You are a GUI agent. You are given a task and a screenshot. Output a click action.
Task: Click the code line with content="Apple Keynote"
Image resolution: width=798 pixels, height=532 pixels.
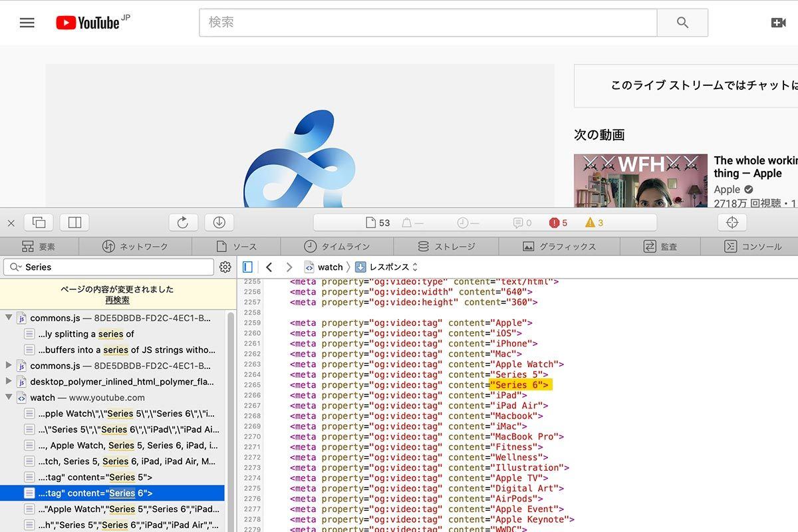tap(432, 519)
